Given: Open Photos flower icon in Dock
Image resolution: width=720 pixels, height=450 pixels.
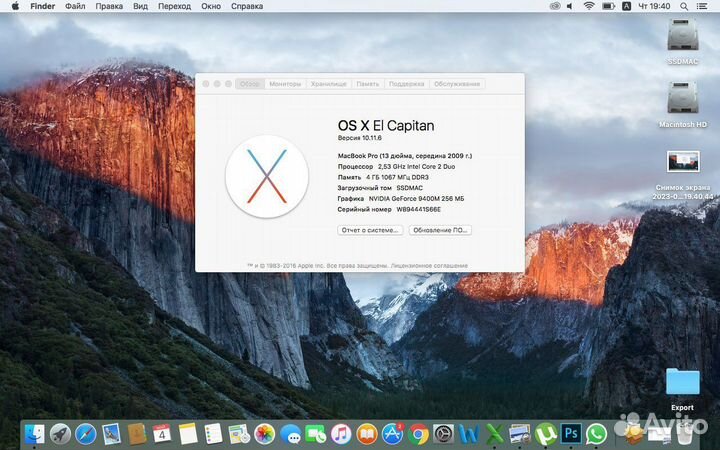Looking at the screenshot, I should coord(264,433).
